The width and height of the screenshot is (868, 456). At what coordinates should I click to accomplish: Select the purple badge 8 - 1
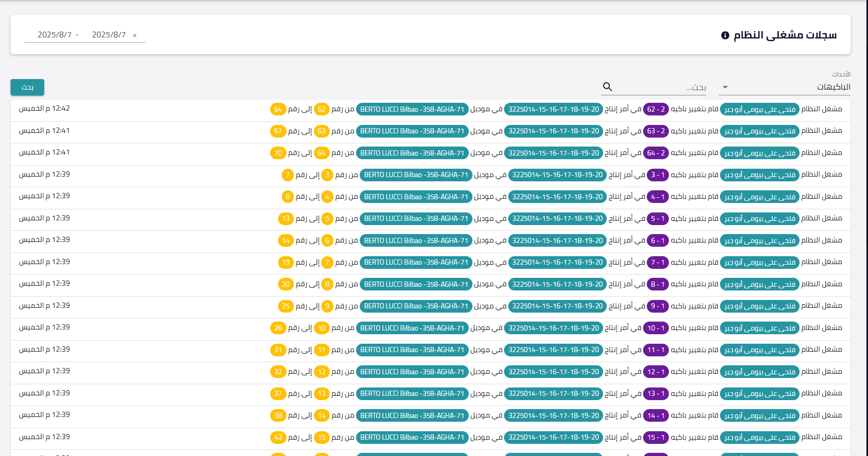[658, 284]
